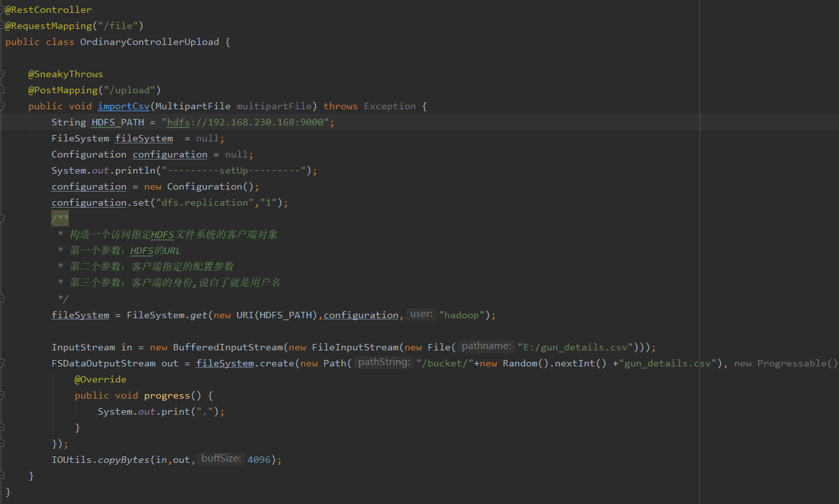Click the nextInt method call
This screenshot has height=504, width=839.
[575, 363]
